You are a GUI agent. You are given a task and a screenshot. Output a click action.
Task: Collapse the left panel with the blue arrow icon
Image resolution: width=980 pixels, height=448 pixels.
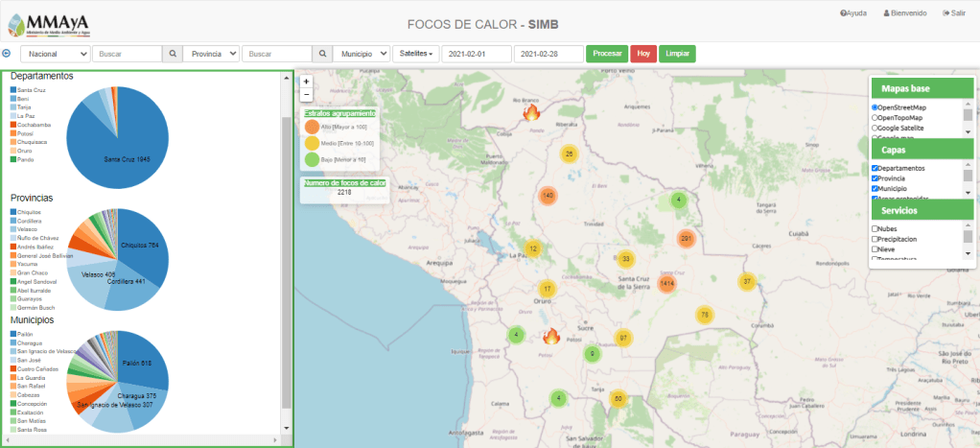click(x=7, y=54)
